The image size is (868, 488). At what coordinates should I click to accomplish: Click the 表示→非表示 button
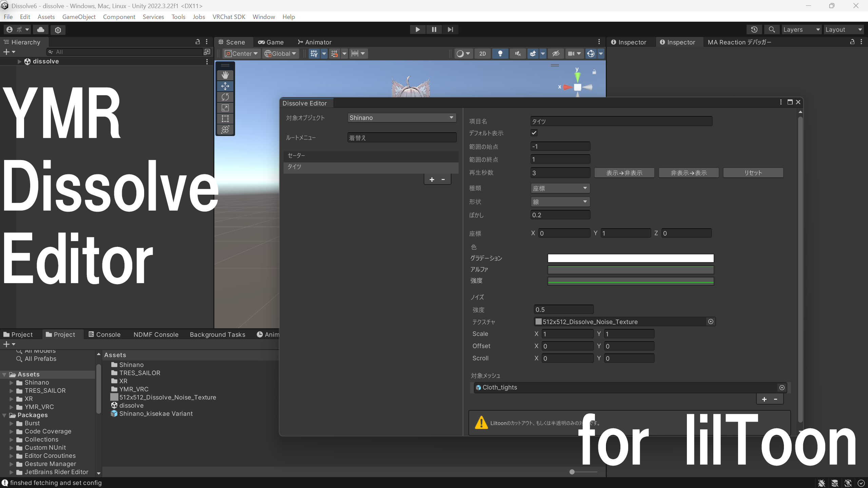(624, 173)
